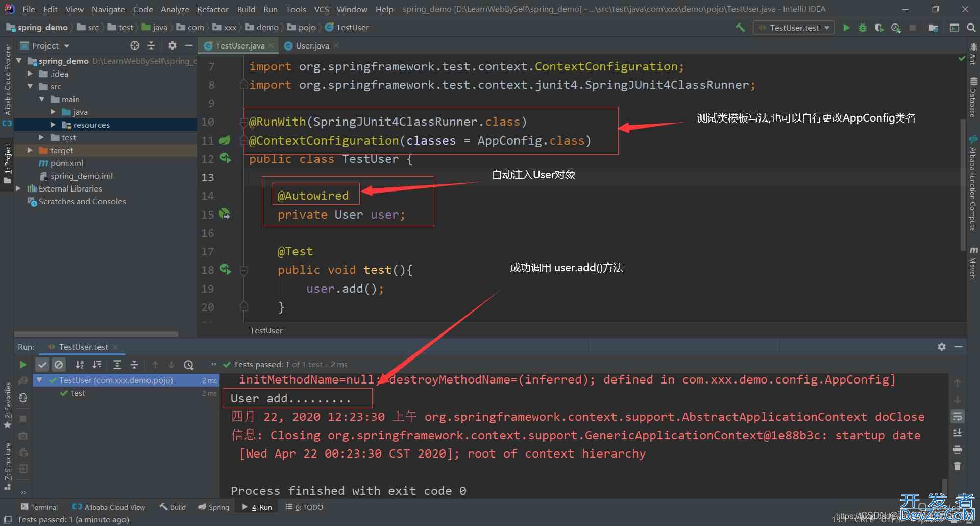Screen dimensions: 980x526
Task: Start debugging with the bug icon
Action: (862, 28)
